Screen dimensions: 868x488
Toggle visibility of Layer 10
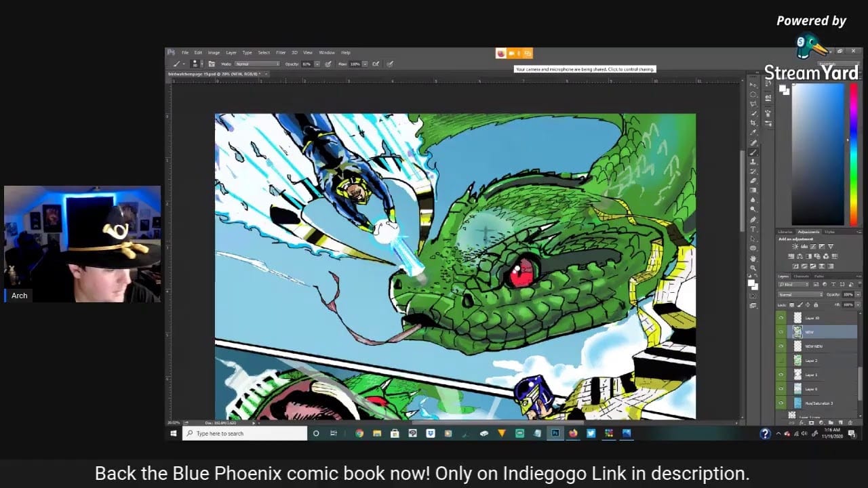click(781, 318)
